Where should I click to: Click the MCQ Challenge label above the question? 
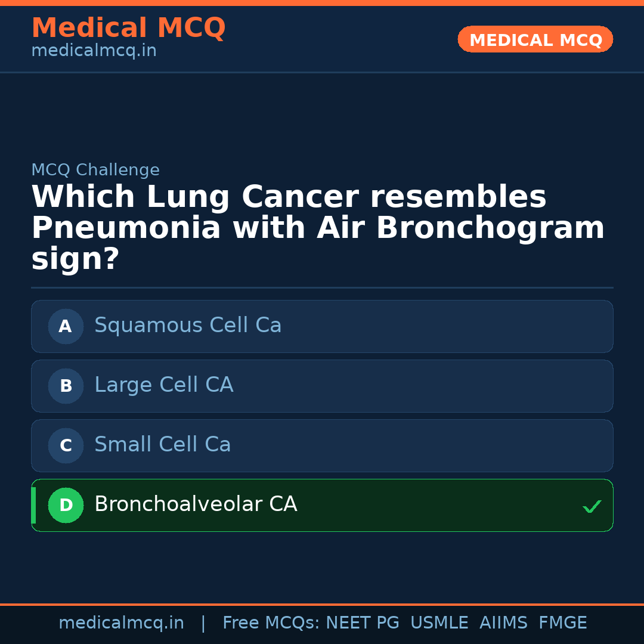coord(95,171)
